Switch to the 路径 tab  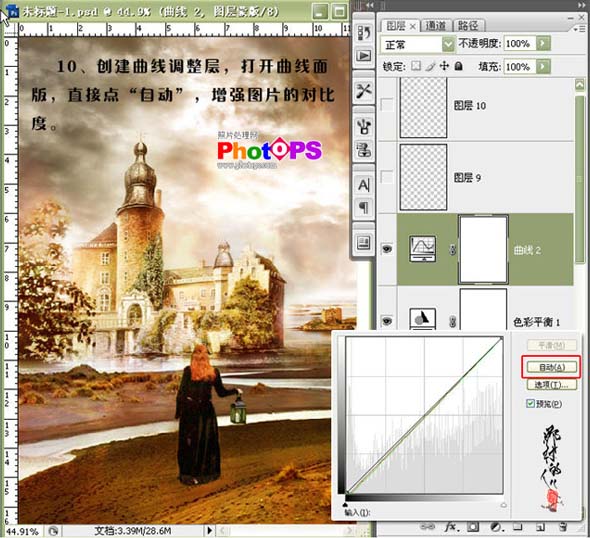[x=468, y=26]
